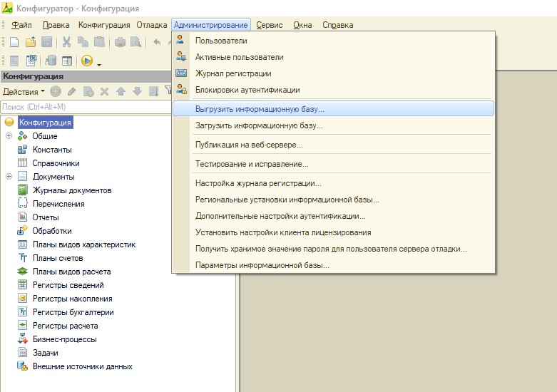Screen dimensions: 557x392
Task: Open the Действия dropdown
Action: pyautogui.click(x=24, y=91)
